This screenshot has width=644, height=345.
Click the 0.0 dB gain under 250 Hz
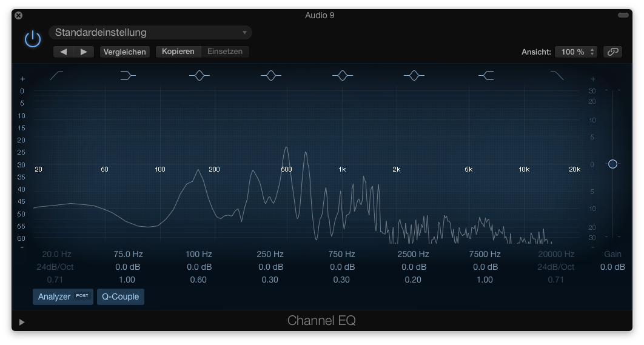pyautogui.click(x=270, y=267)
